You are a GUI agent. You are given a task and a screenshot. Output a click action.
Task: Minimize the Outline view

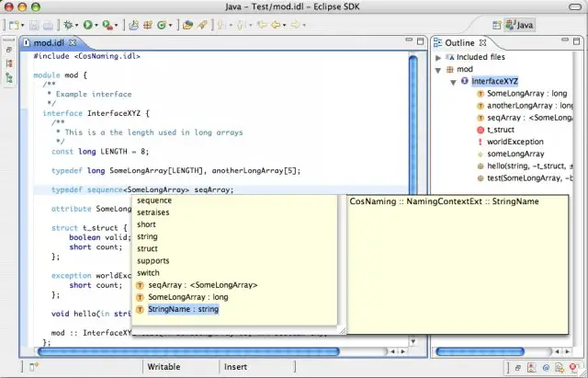[565, 40]
